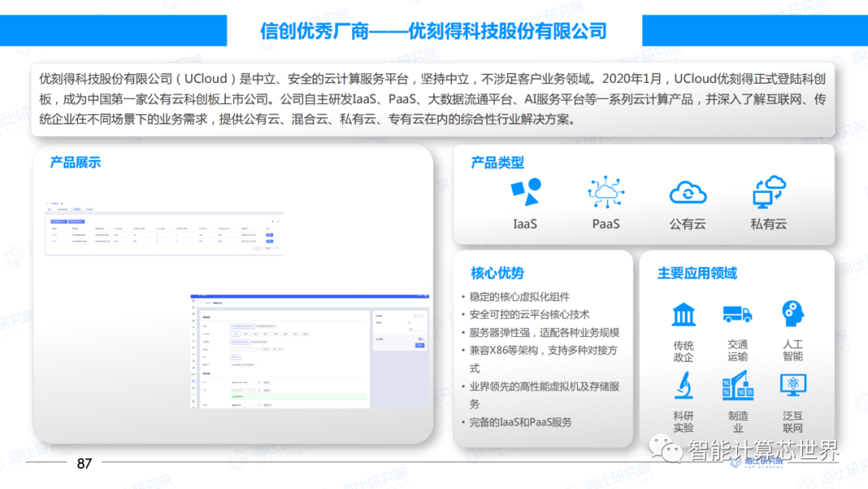Click bullet 稳定的核心虚拟化组件
The height and width of the screenshot is (489, 868).
click(519, 297)
